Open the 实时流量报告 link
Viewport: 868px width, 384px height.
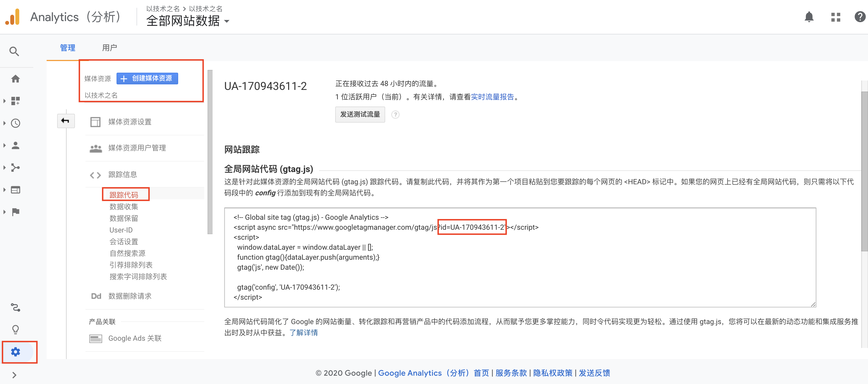pos(492,97)
